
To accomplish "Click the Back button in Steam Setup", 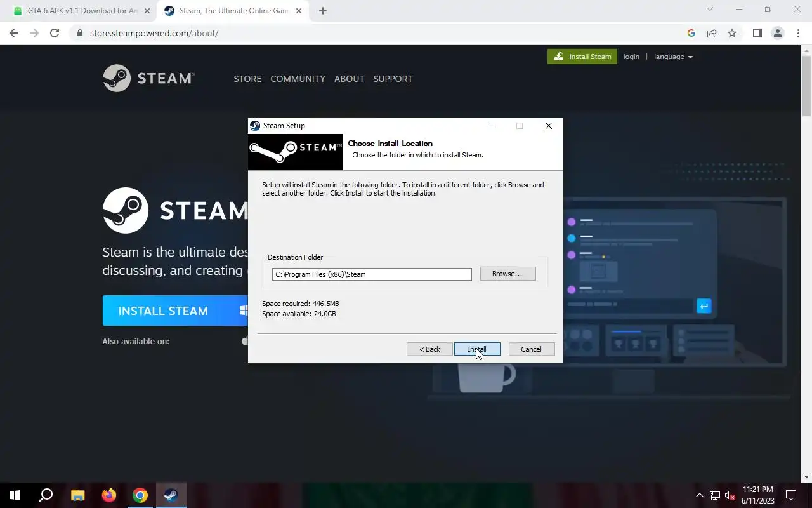I will 429,349.
